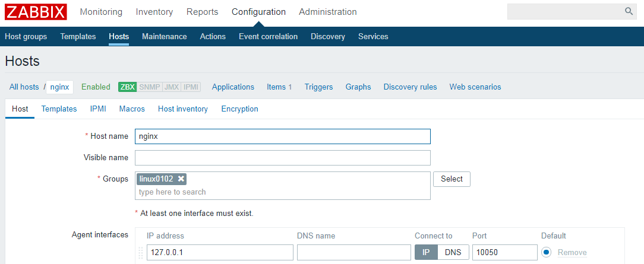
Task: Open the Monitoring menu
Action: click(101, 12)
